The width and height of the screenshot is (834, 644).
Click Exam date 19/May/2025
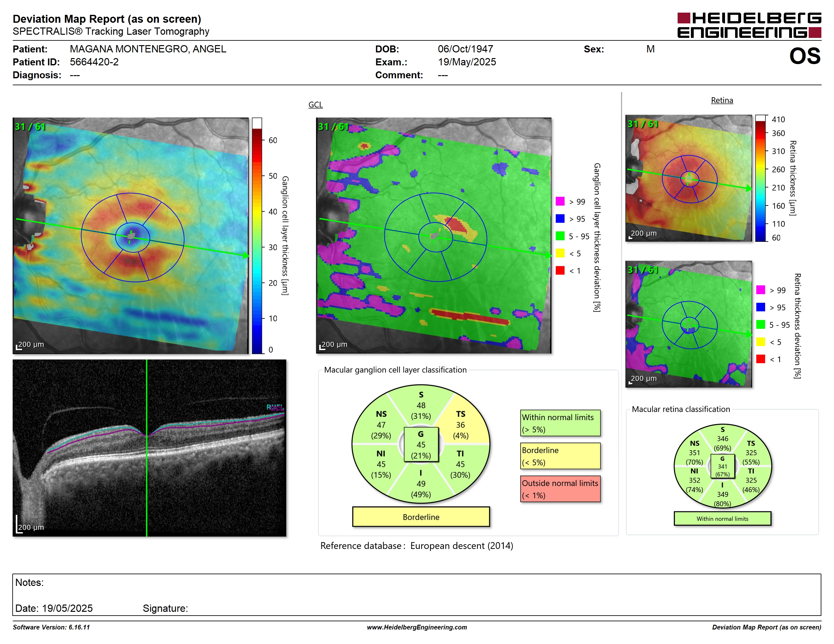(x=467, y=62)
